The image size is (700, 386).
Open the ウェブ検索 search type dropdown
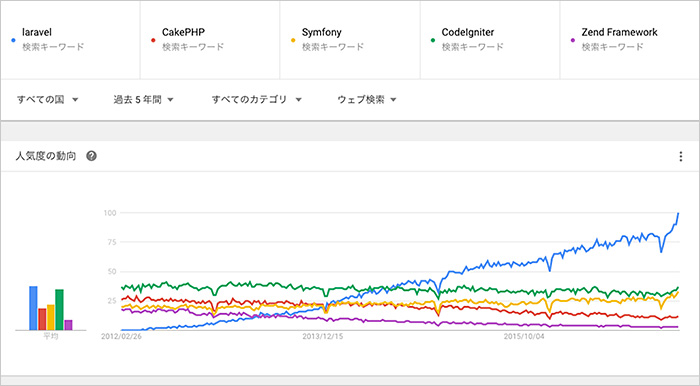click(x=367, y=100)
